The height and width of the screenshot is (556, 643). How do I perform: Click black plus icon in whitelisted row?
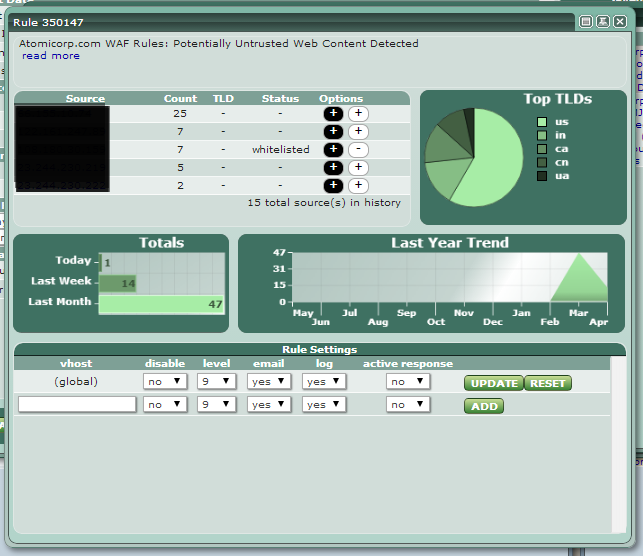click(333, 150)
